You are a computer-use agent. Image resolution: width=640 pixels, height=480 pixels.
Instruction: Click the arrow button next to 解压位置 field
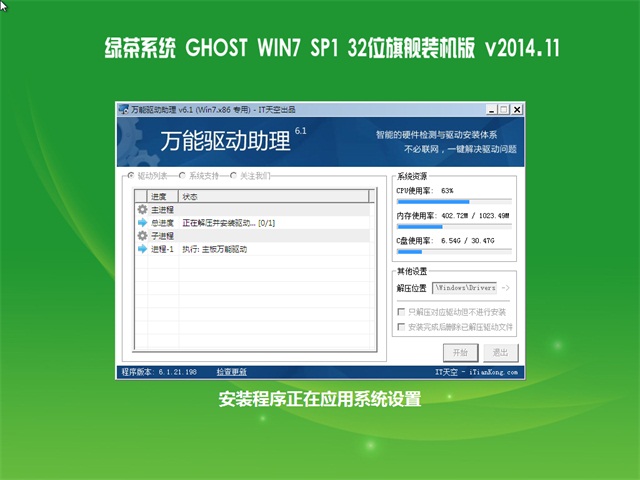[505, 288]
